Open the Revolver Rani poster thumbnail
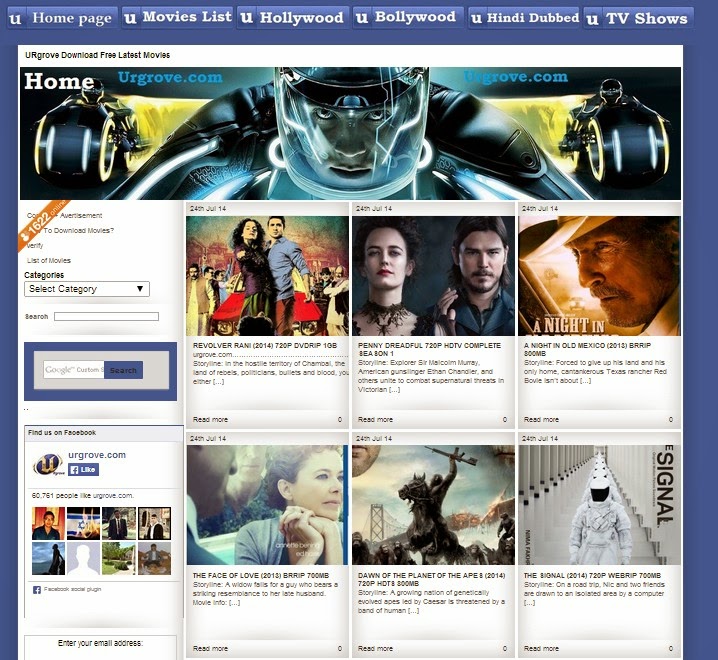718x660 pixels. click(267, 276)
